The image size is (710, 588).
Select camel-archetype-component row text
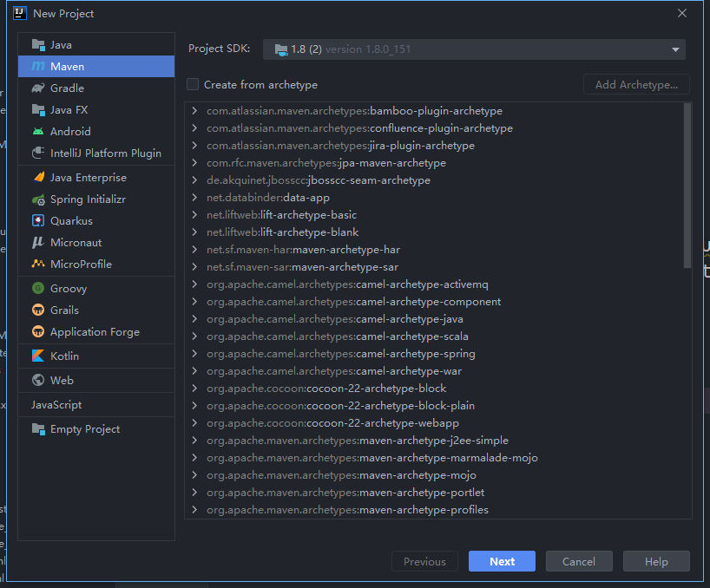[x=353, y=302]
